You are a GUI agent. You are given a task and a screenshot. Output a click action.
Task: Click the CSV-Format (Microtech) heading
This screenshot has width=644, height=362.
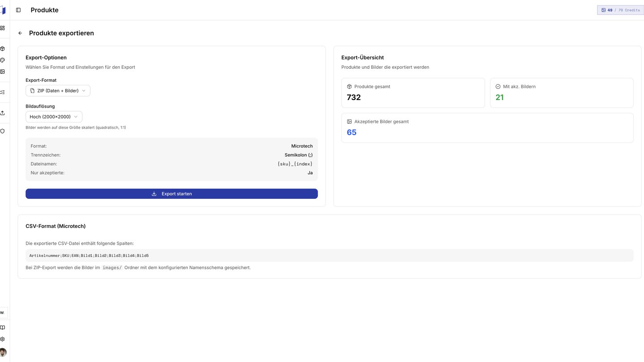[55, 226]
